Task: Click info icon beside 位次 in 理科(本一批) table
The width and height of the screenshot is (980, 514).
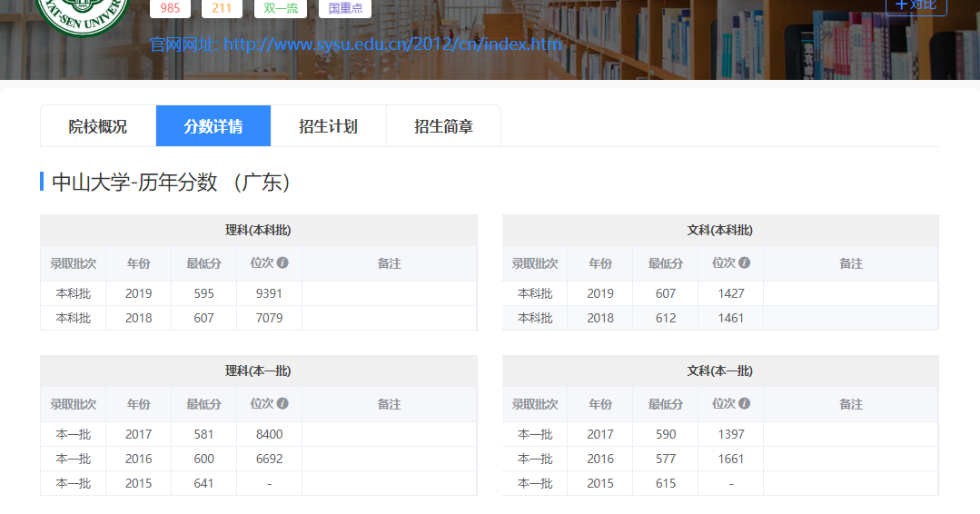Action: (x=282, y=403)
